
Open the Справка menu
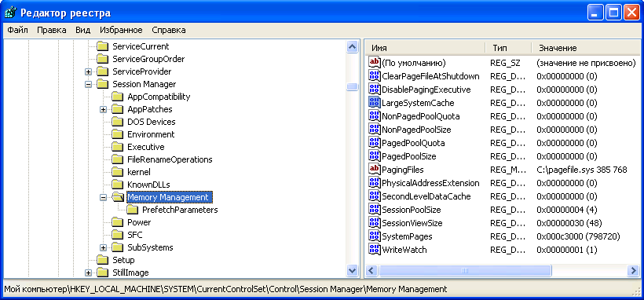point(168,30)
